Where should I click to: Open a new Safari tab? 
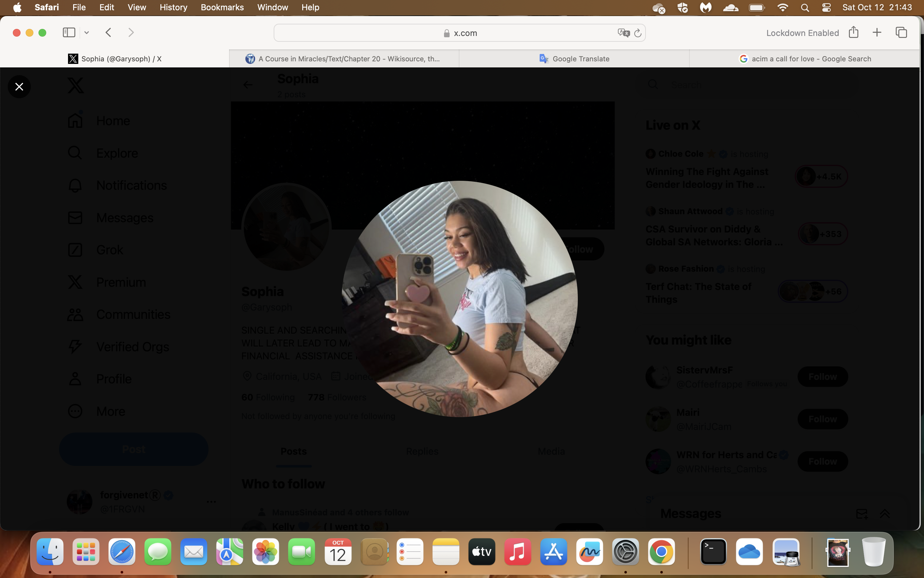pos(877,32)
